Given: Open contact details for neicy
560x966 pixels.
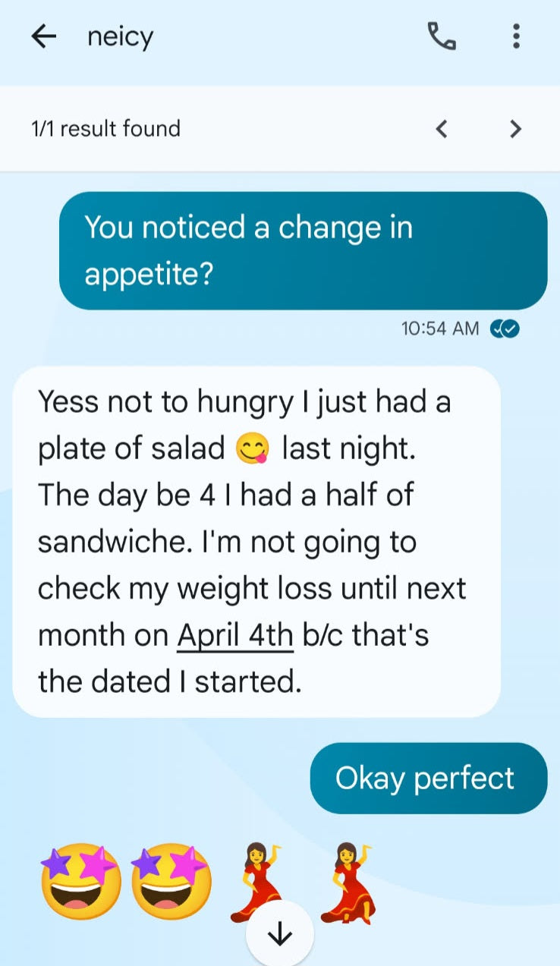Looking at the screenshot, I should 121,36.
